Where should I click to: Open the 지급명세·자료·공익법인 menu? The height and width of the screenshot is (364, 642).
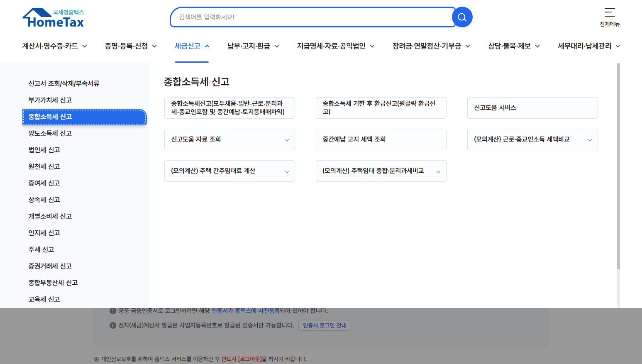[x=336, y=46]
